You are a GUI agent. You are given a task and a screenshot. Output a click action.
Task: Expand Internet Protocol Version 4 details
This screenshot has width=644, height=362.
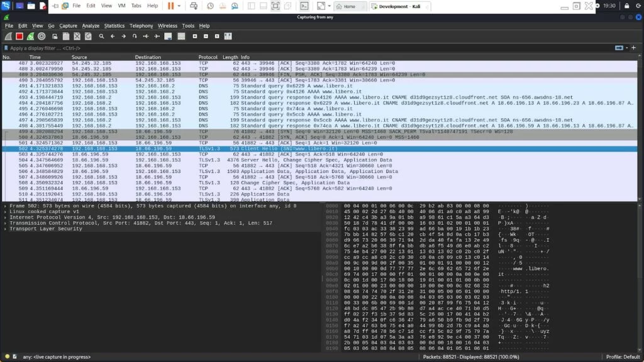[x=6, y=217]
